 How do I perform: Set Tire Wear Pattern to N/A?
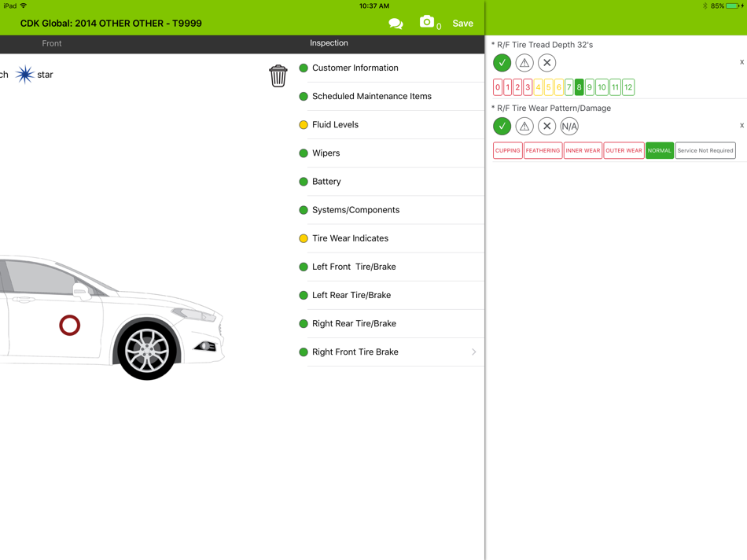coord(569,126)
